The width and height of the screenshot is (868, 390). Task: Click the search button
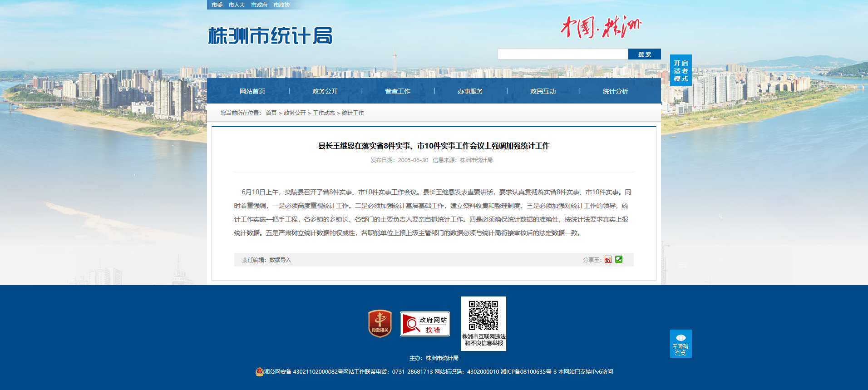coord(644,54)
